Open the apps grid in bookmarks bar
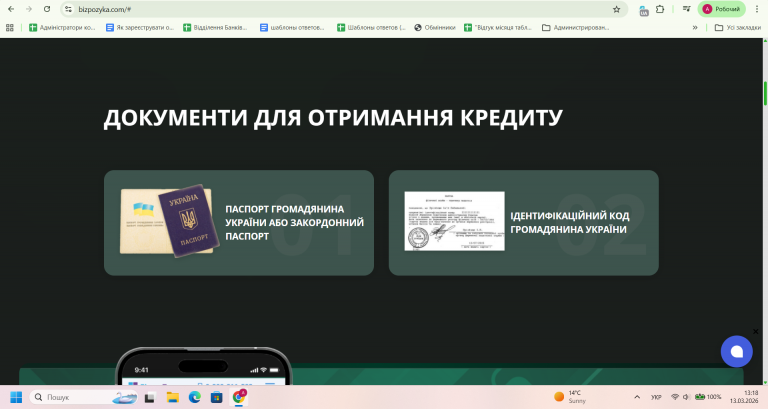 pyautogui.click(x=10, y=28)
